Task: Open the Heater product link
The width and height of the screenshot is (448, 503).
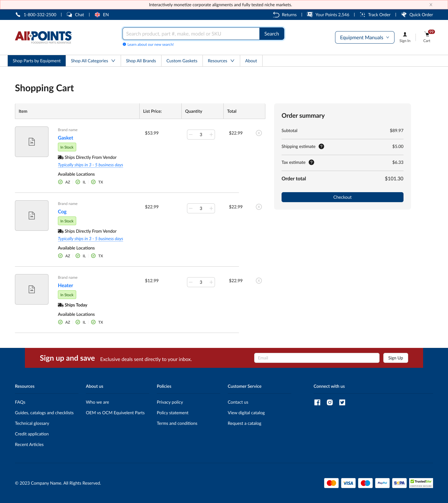Action: coord(65,285)
